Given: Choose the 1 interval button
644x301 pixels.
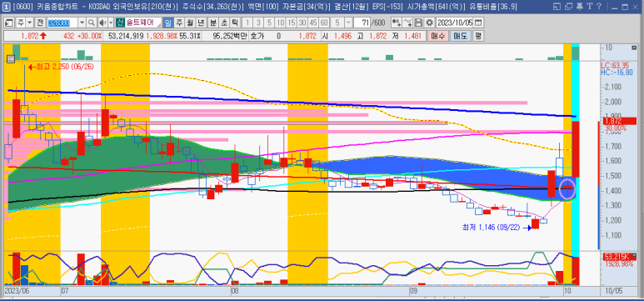Looking at the screenshot, I should pyautogui.click(x=248, y=23).
